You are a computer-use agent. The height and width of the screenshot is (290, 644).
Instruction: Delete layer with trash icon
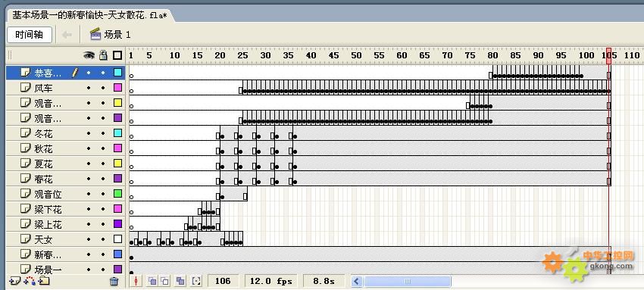coord(114,282)
